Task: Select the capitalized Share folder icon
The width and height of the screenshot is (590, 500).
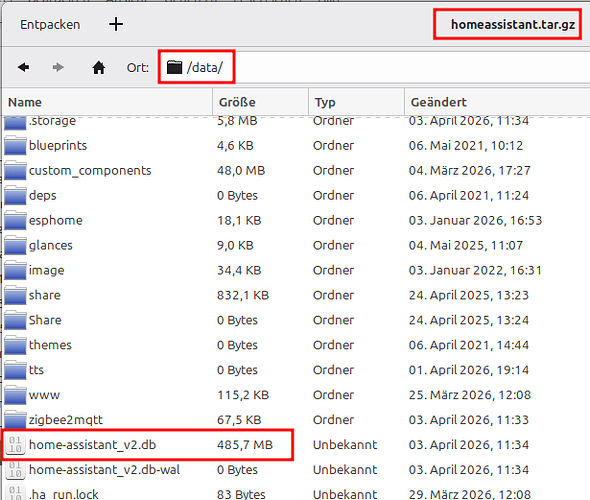Action: coord(15,321)
